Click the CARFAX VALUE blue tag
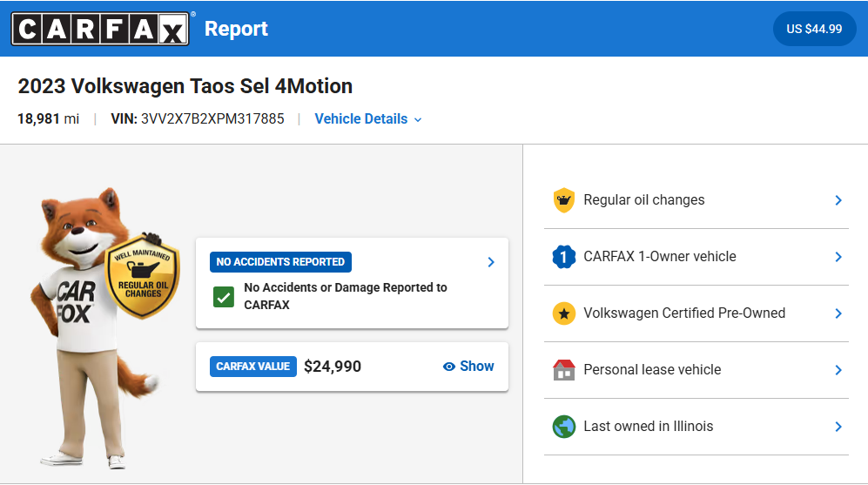Screen dimensions: 868x485 tap(253, 367)
